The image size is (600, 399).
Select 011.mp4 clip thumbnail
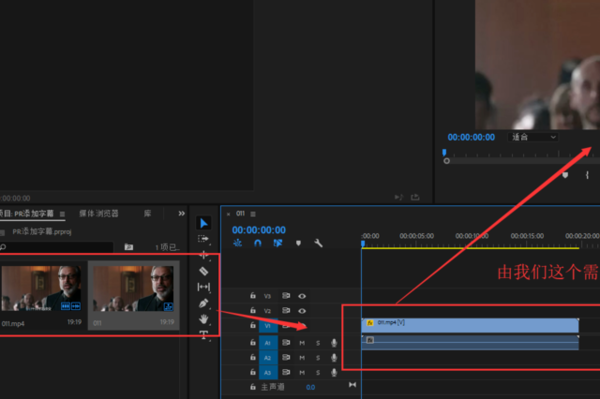[41, 288]
